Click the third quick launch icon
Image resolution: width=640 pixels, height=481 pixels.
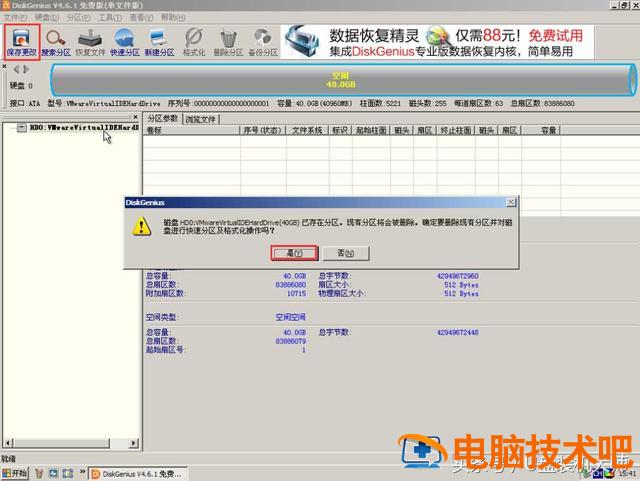pyautogui.click(x=68, y=474)
